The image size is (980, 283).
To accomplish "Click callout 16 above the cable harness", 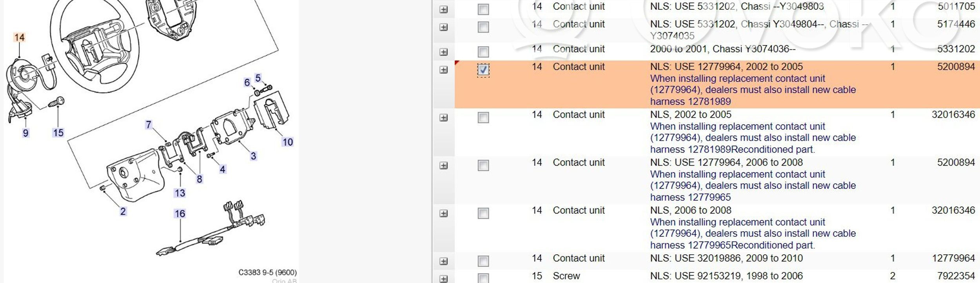I will pyautogui.click(x=180, y=214).
